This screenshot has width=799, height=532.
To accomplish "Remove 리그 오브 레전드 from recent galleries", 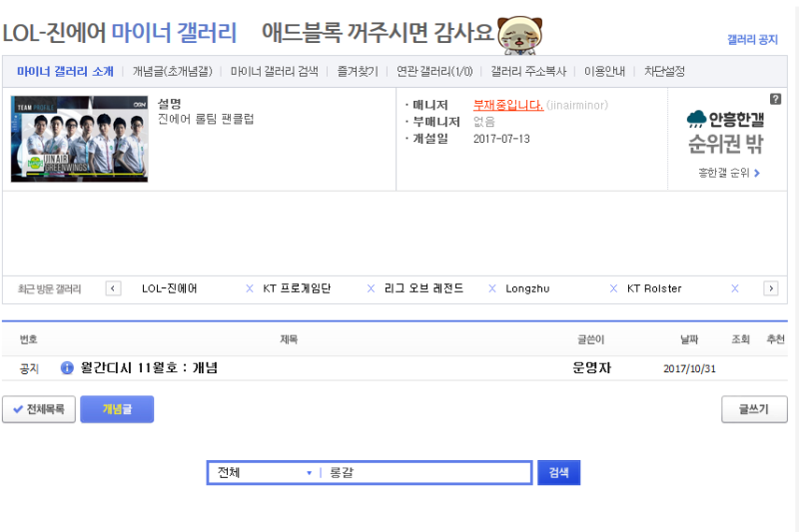I will coord(491,288).
